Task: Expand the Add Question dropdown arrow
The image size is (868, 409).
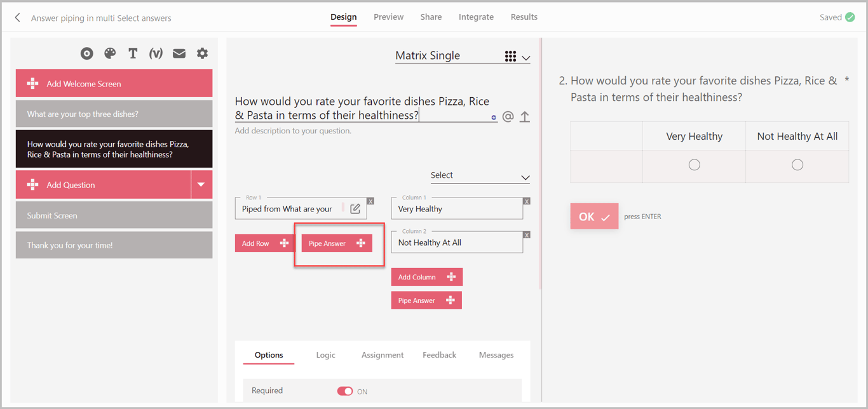Action: 201,185
